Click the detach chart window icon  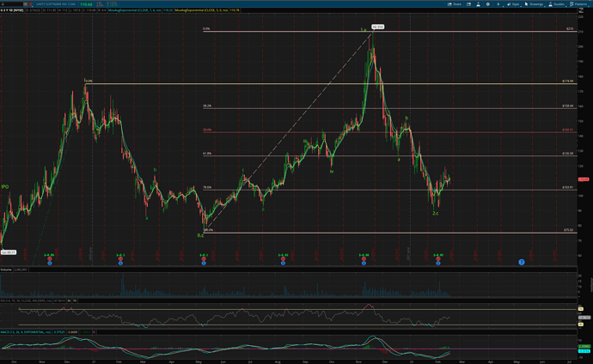click(x=468, y=4)
